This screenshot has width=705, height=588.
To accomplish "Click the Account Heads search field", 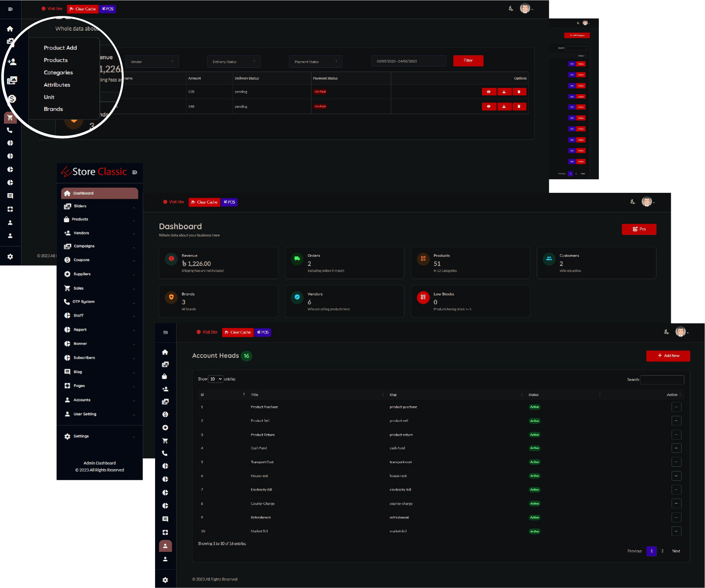I will pyautogui.click(x=662, y=380).
